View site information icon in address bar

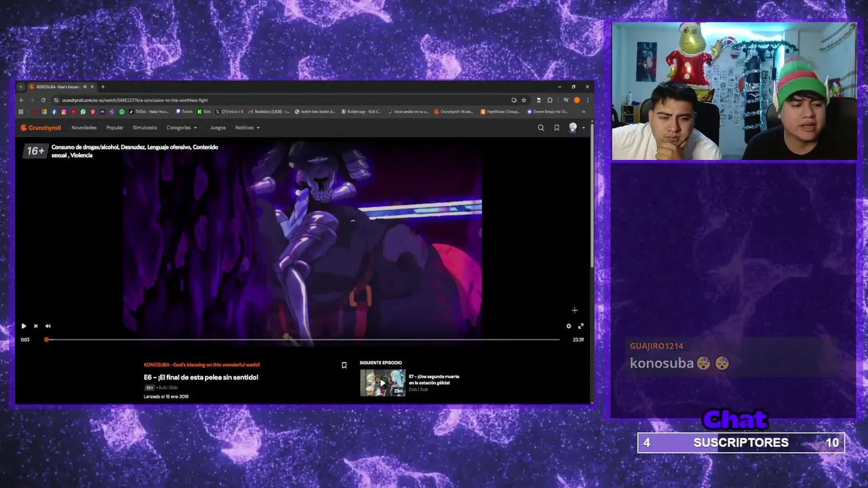tap(56, 100)
